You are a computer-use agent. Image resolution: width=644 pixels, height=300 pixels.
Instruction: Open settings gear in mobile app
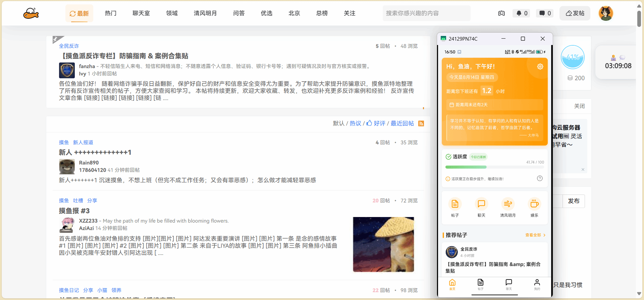tap(540, 67)
